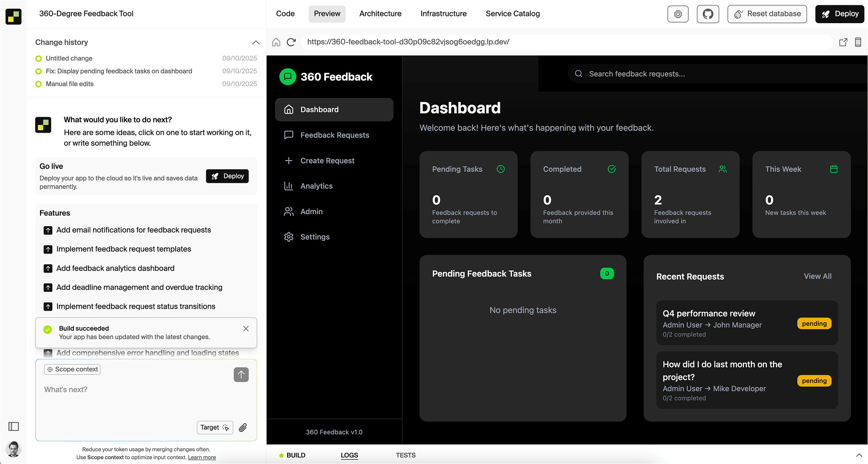Collapse the left sidebar panel
The width and height of the screenshot is (868, 464).
click(13, 426)
